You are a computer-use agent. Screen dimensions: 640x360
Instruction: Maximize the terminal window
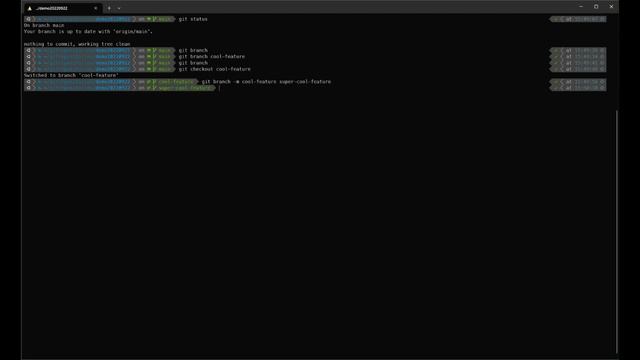(596, 7)
